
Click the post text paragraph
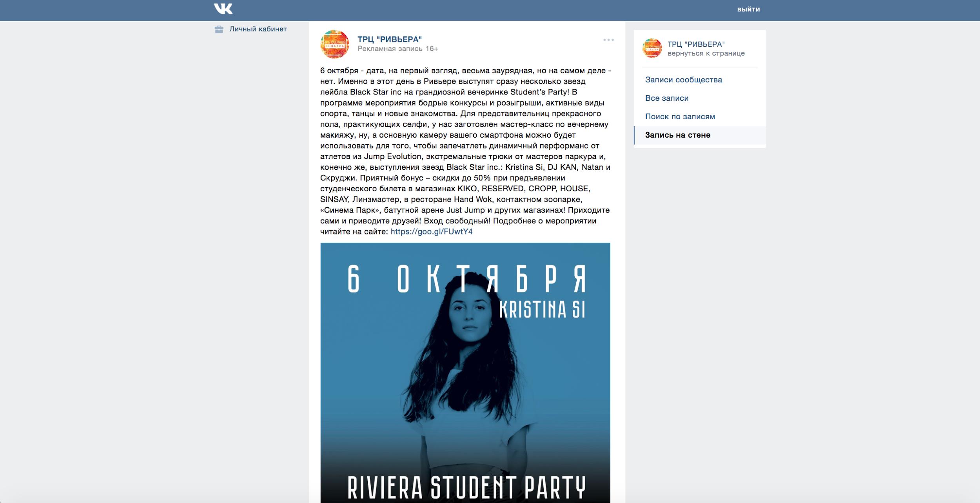[x=465, y=151]
